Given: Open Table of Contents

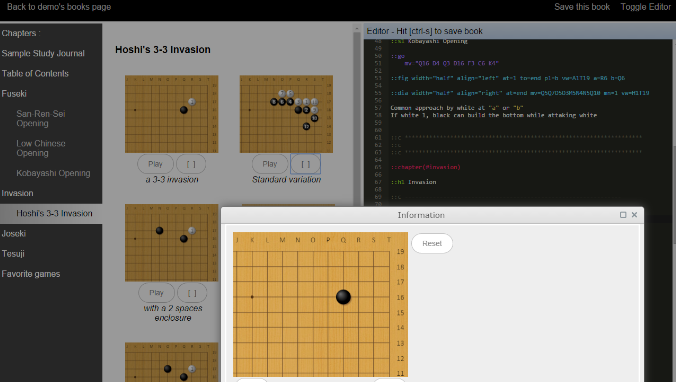Looking at the screenshot, I should point(35,73).
